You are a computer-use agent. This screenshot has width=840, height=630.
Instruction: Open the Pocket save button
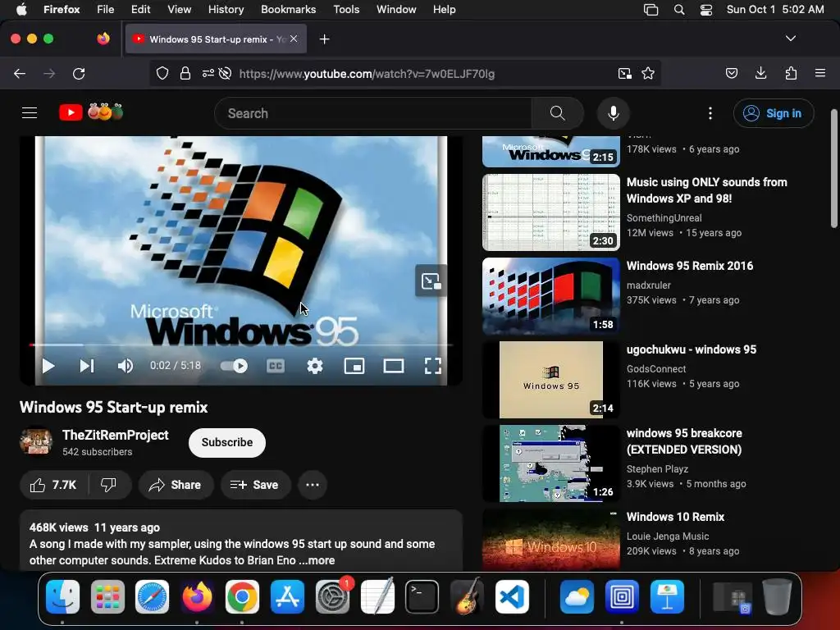tap(732, 73)
